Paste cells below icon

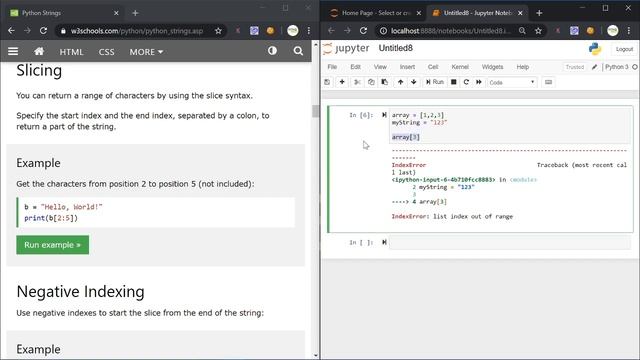[384, 82]
